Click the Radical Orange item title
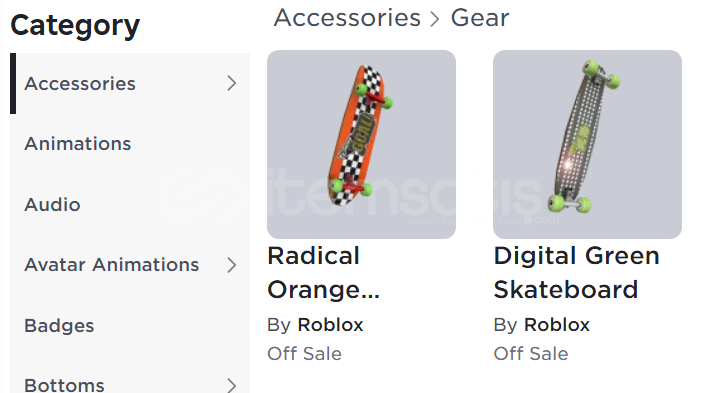 (323, 273)
